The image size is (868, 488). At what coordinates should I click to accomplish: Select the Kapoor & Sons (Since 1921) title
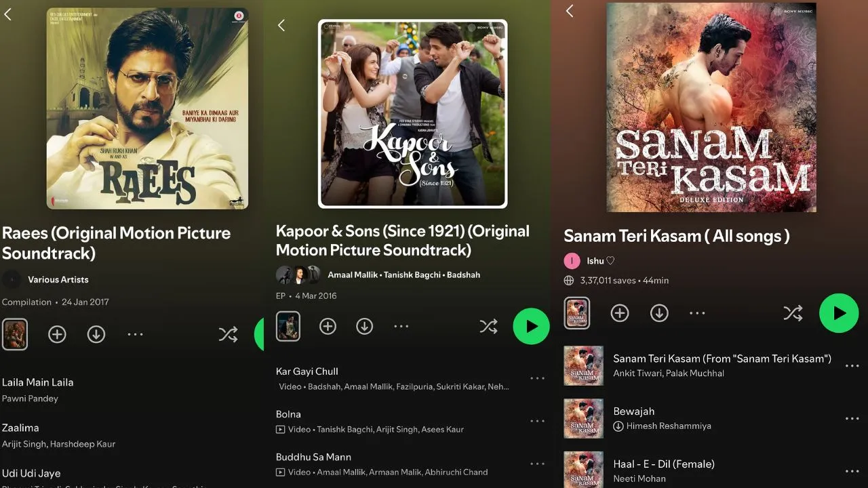(x=403, y=241)
